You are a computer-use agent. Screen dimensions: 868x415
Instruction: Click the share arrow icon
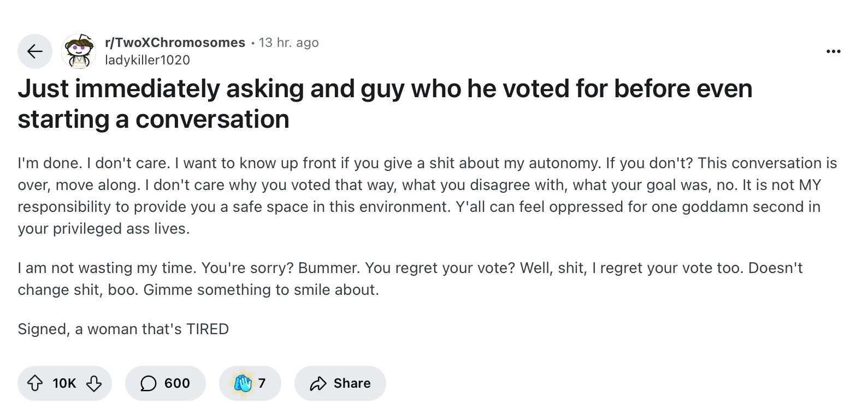click(318, 383)
